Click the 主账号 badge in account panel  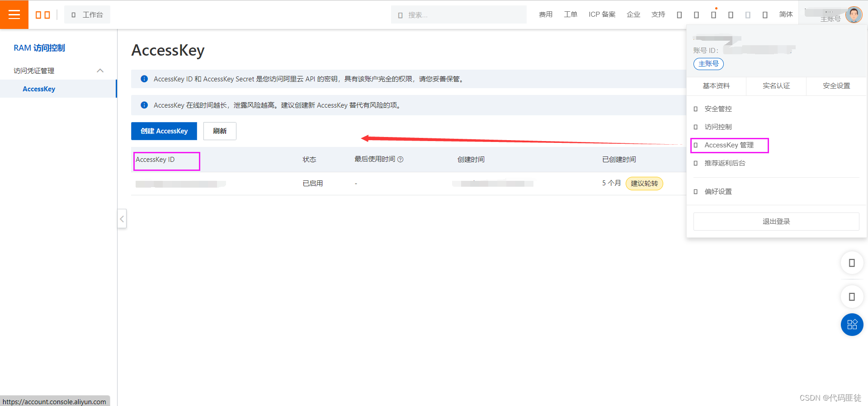708,64
